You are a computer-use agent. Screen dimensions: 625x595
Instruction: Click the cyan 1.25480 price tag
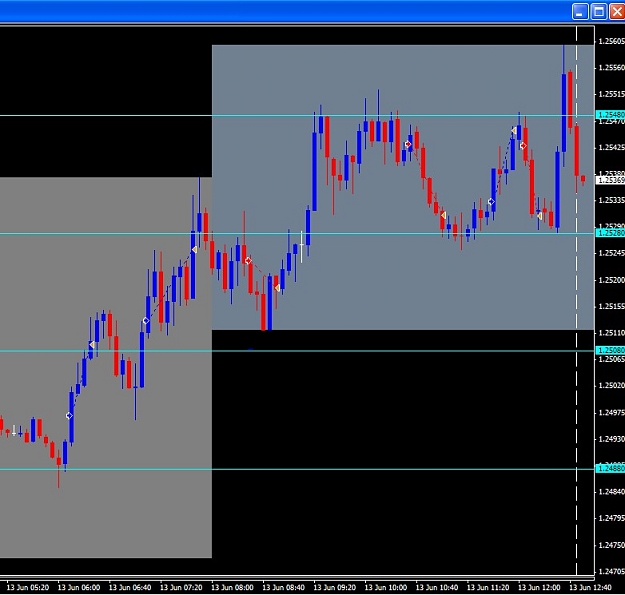pyautogui.click(x=611, y=115)
